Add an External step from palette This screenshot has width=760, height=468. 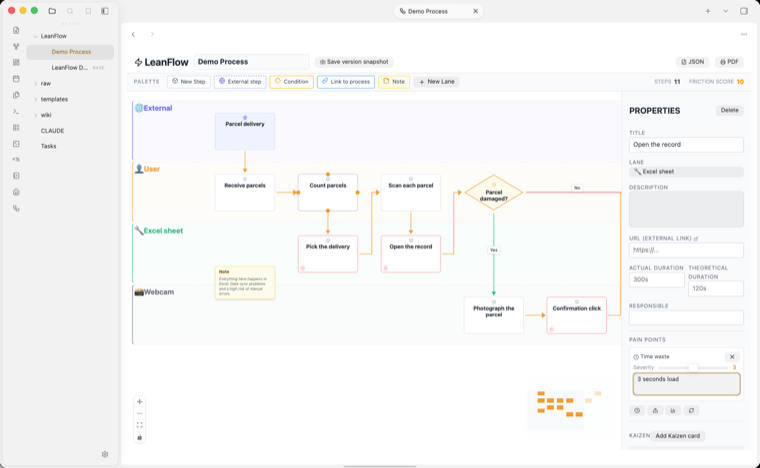[x=240, y=82]
